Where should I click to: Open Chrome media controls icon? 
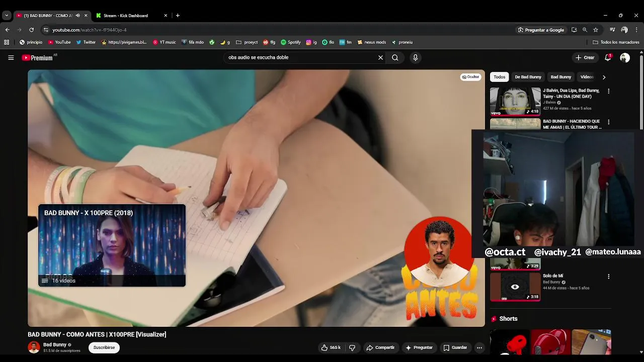click(612, 30)
